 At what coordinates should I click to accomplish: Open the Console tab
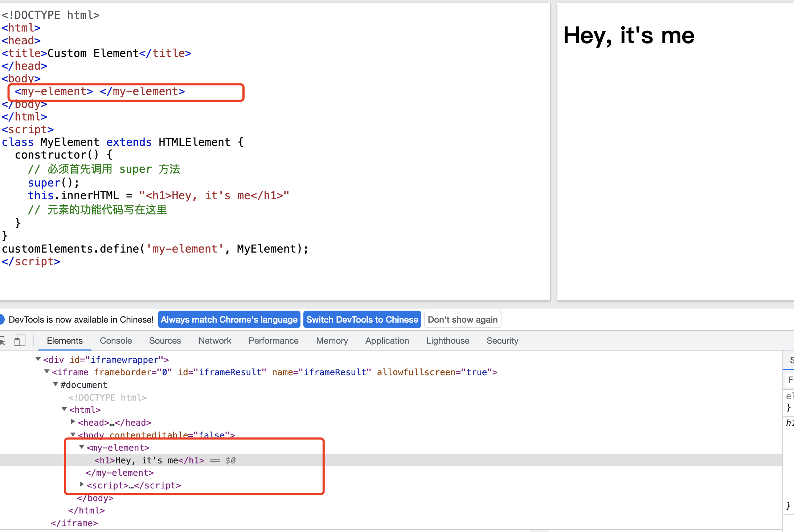pos(116,341)
